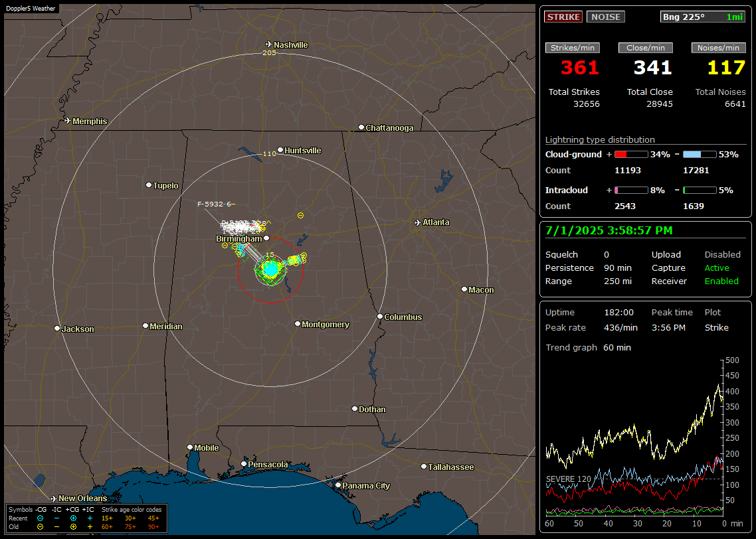This screenshot has height=539, width=756.
Task: Click the Recent -CG symbol in the legend
Action: click(40, 518)
